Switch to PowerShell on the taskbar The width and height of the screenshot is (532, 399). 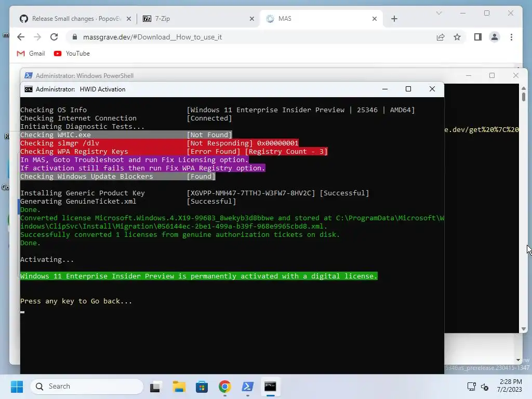tap(247, 387)
